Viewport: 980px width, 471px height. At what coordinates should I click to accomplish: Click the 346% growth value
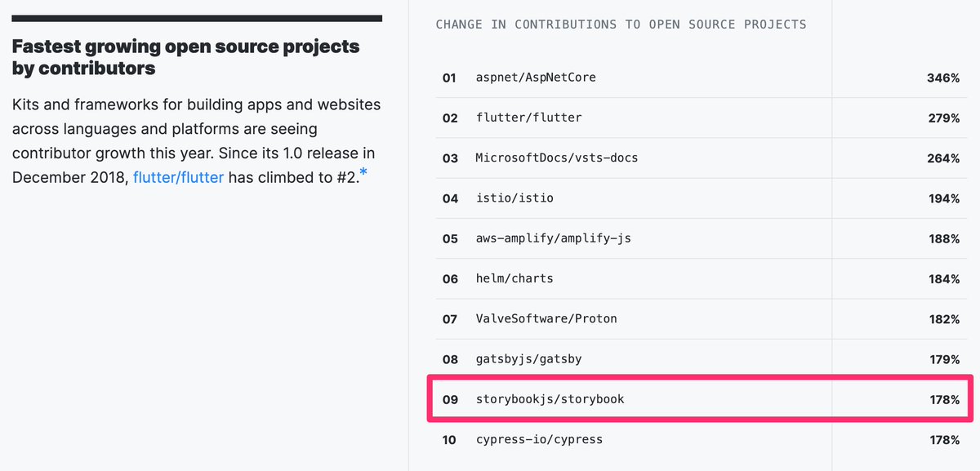click(x=943, y=78)
